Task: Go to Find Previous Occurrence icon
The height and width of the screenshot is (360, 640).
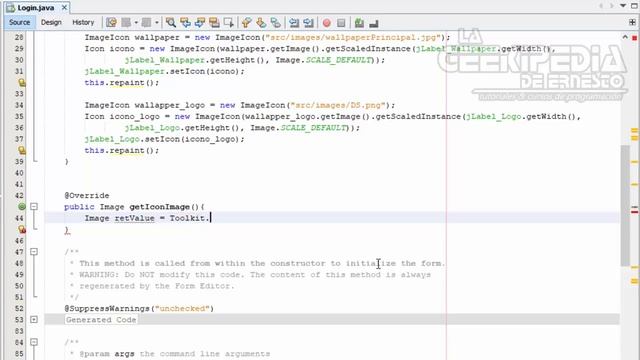Action: [185, 22]
